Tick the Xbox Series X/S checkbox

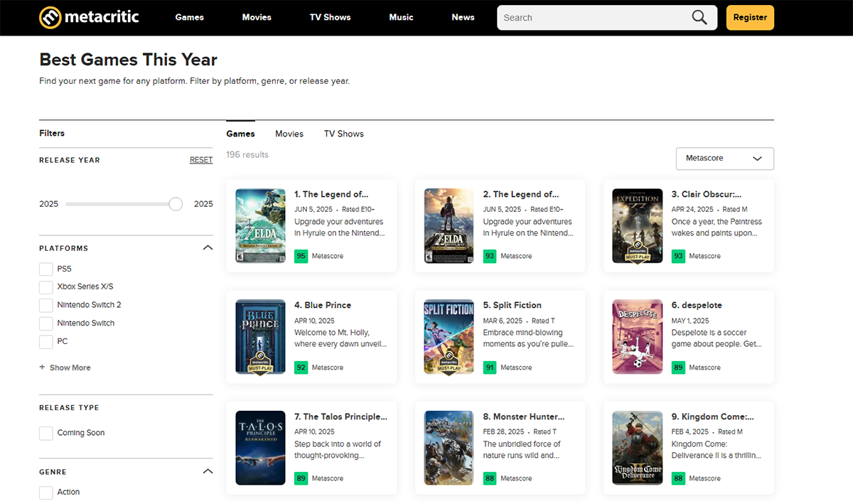45,286
